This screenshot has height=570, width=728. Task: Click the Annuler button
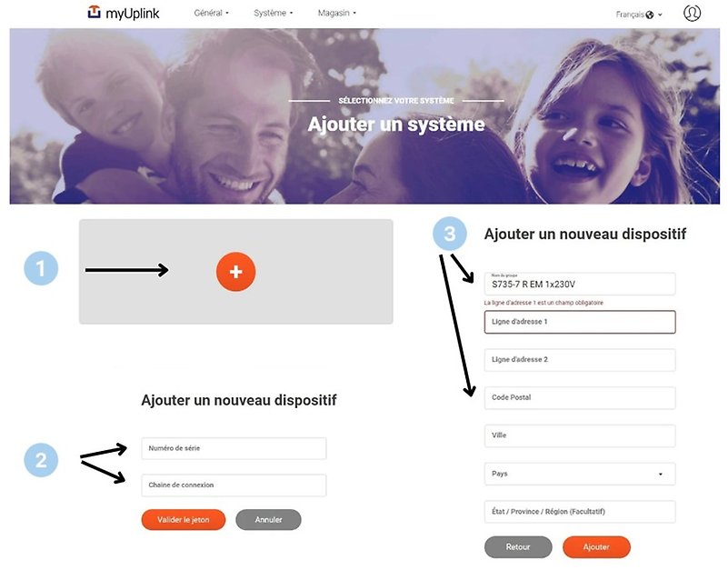click(268, 520)
